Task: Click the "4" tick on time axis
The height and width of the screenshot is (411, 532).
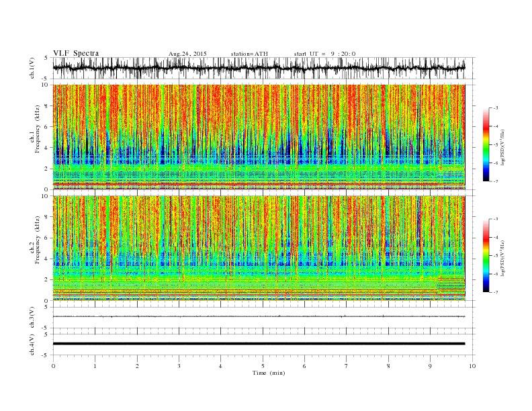Action: (x=220, y=366)
